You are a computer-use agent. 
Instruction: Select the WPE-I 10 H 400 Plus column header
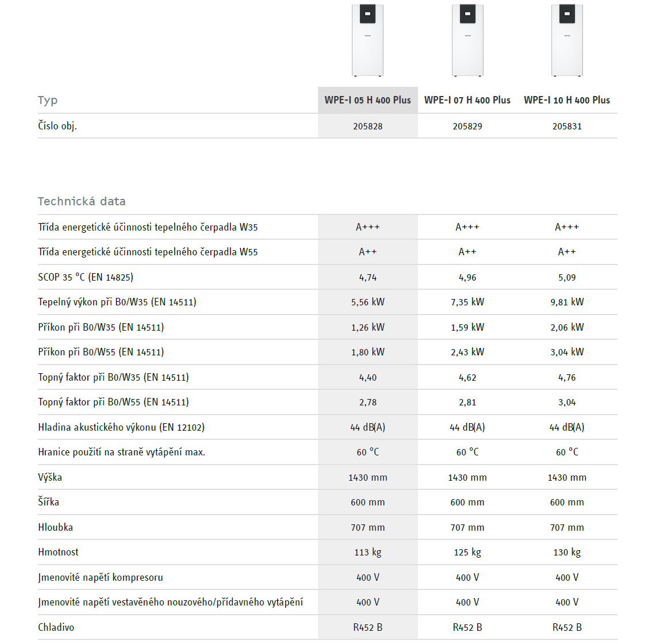pos(567,100)
